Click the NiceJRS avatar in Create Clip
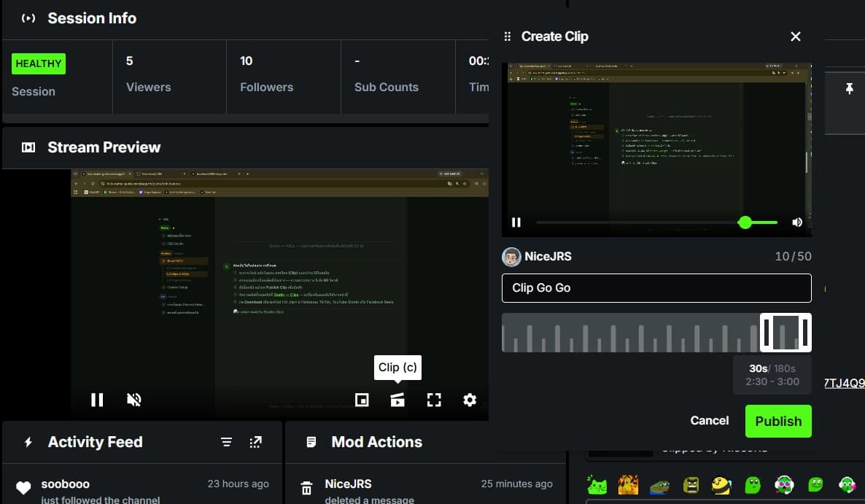The height and width of the screenshot is (504, 865). pyautogui.click(x=511, y=257)
